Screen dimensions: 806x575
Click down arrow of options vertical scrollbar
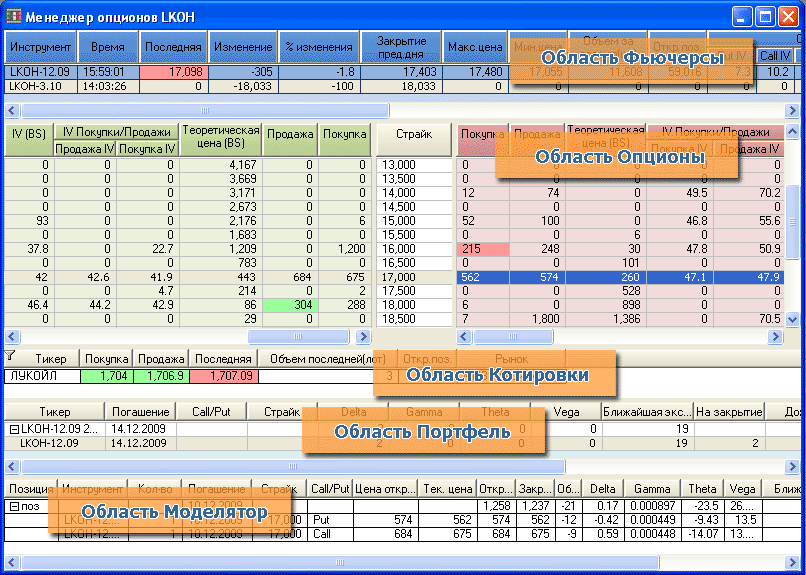click(x=792, y=320)
